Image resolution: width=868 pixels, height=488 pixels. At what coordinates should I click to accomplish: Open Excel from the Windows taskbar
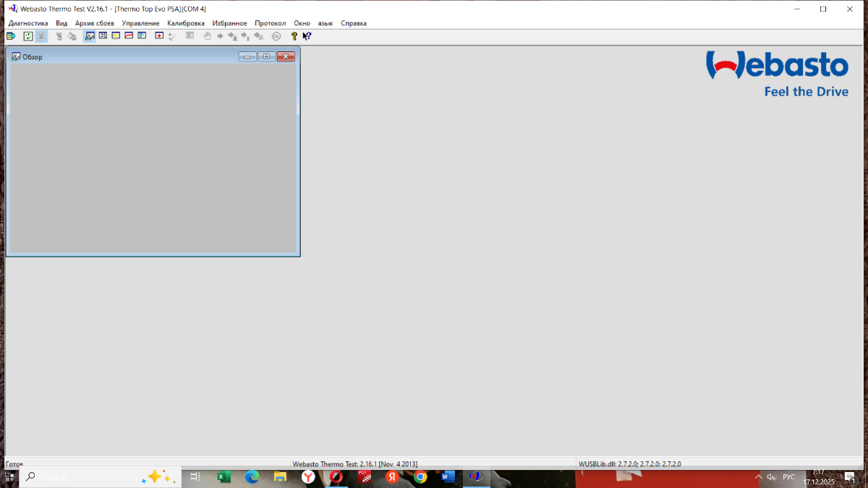[x=224, y=477]
